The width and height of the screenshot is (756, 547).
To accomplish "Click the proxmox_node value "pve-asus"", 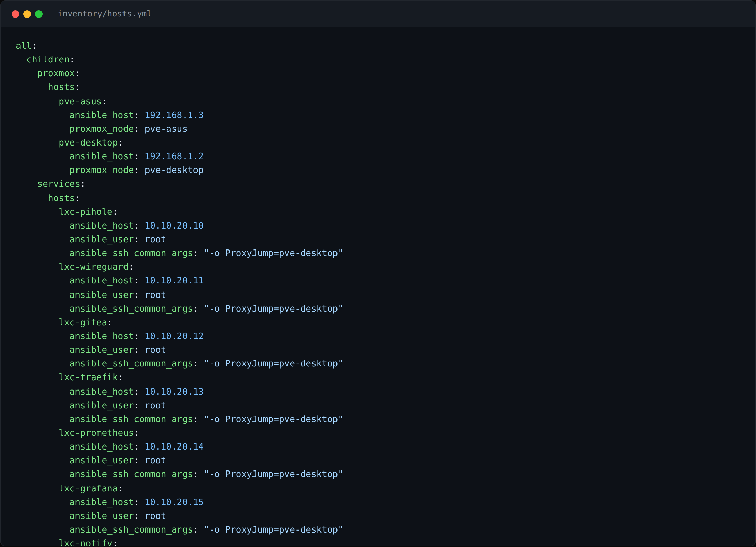I will 166,129.
